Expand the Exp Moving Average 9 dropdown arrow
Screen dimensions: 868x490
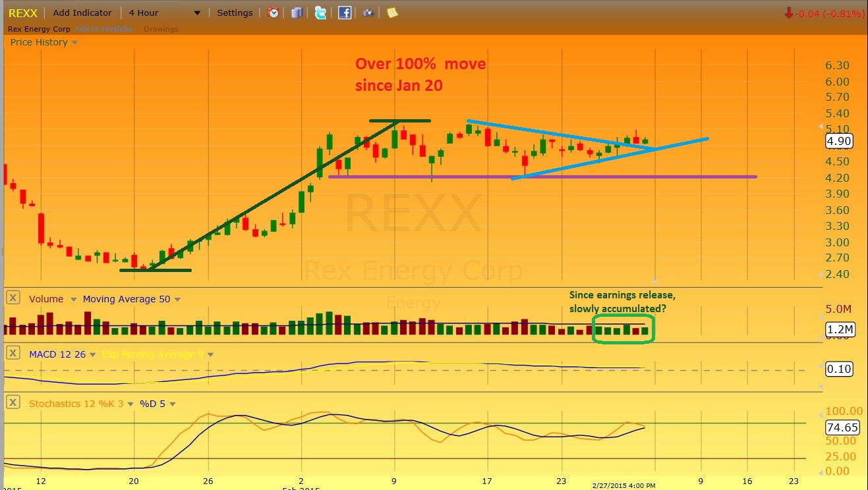(210, 355)
